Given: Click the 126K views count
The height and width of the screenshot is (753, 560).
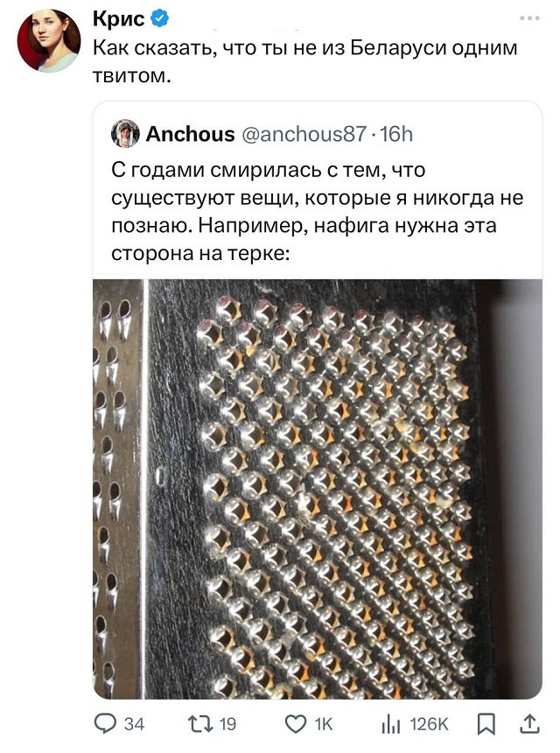Looking at the screenshot, I should pos(429,724).
